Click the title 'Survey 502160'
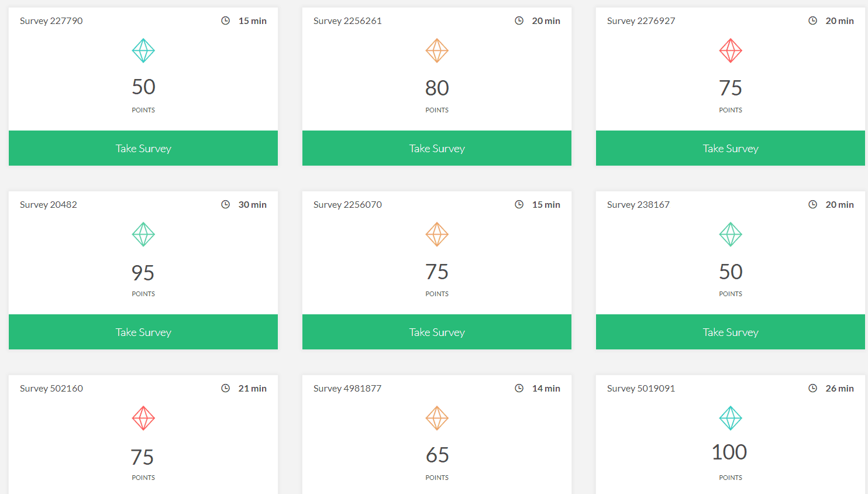The height and width of the screenshot is (494, 868). point(51,389)
